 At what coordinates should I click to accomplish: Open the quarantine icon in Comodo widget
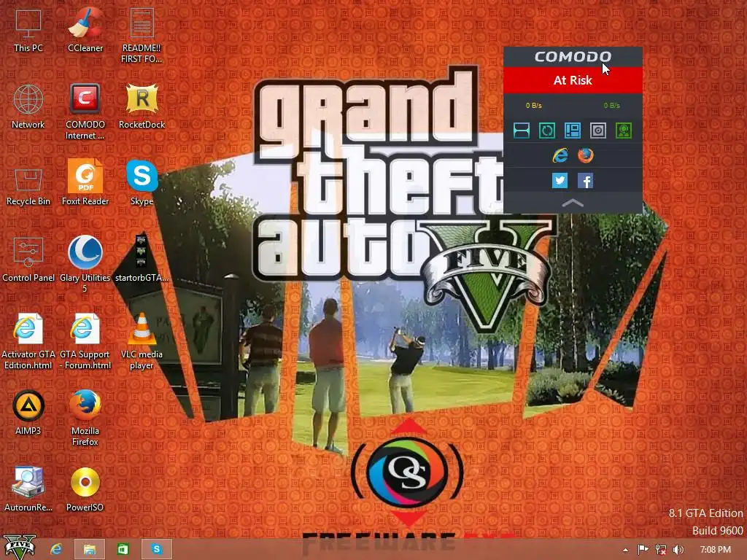[598, 131]
